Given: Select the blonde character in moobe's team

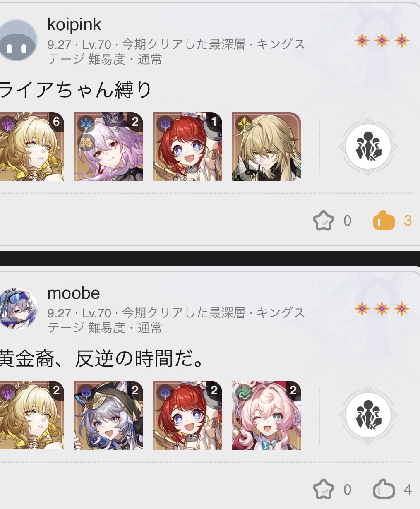Looking at the screenshot, I should [32, 415].
